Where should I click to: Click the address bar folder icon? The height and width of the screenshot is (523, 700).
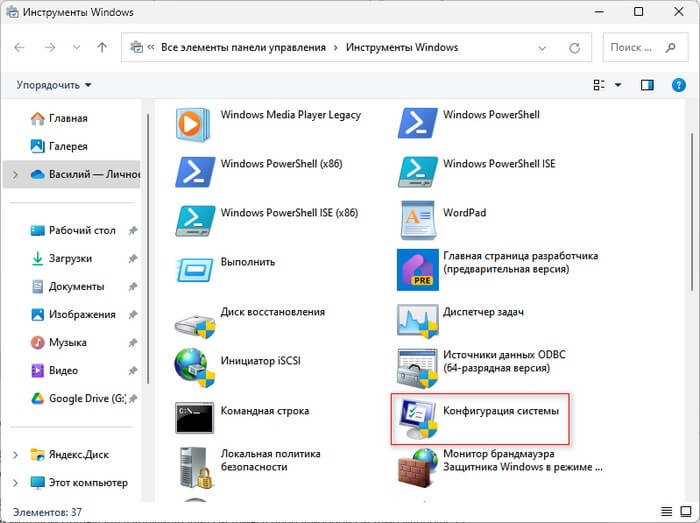tap(136, 47)
